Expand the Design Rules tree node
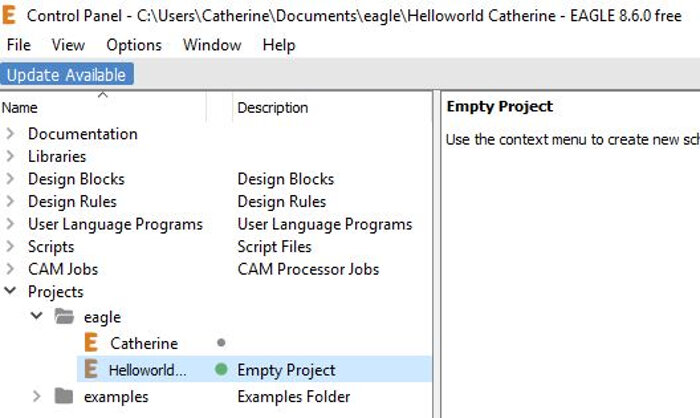Image resolution: width=700 pixels, height=418 pixels. tap(10, 201)
